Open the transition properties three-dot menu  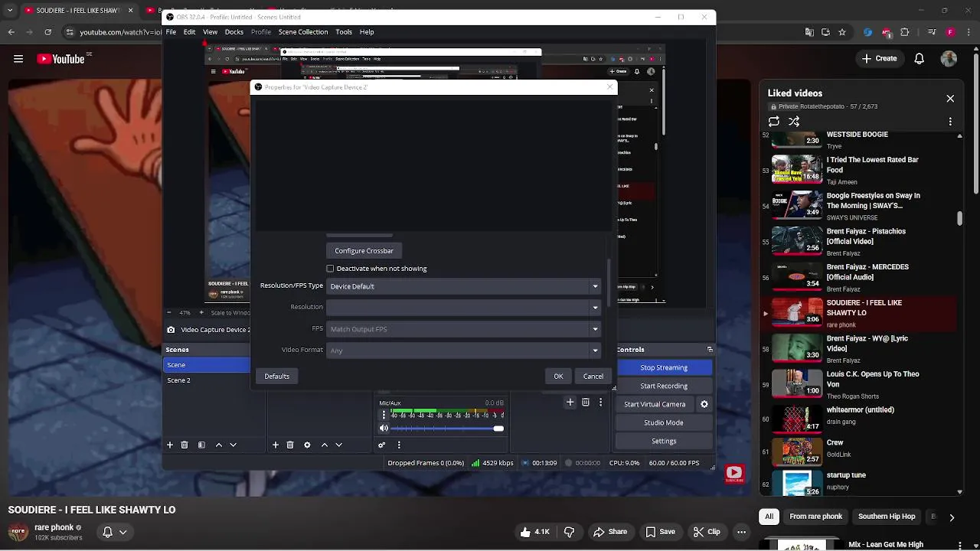(601, 402)
